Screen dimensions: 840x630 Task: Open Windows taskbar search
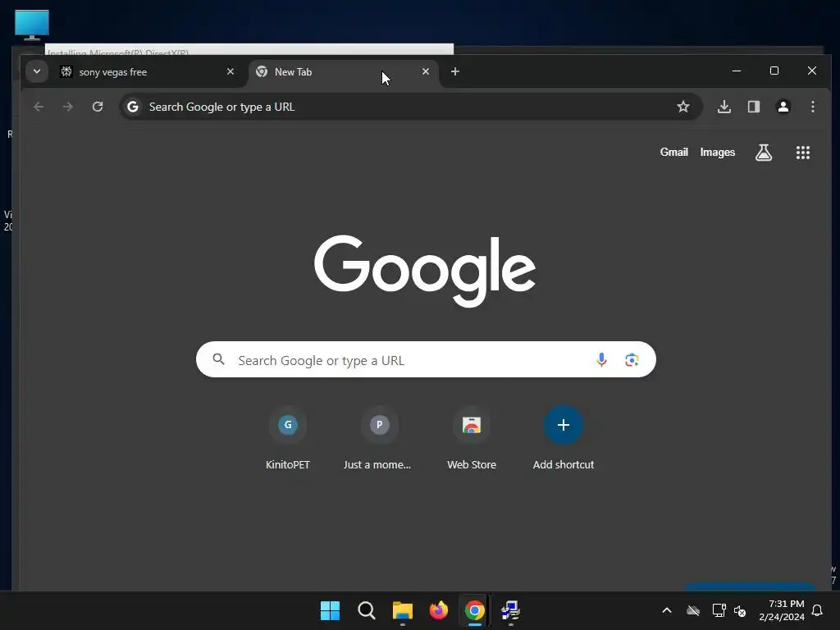[367, 610]
